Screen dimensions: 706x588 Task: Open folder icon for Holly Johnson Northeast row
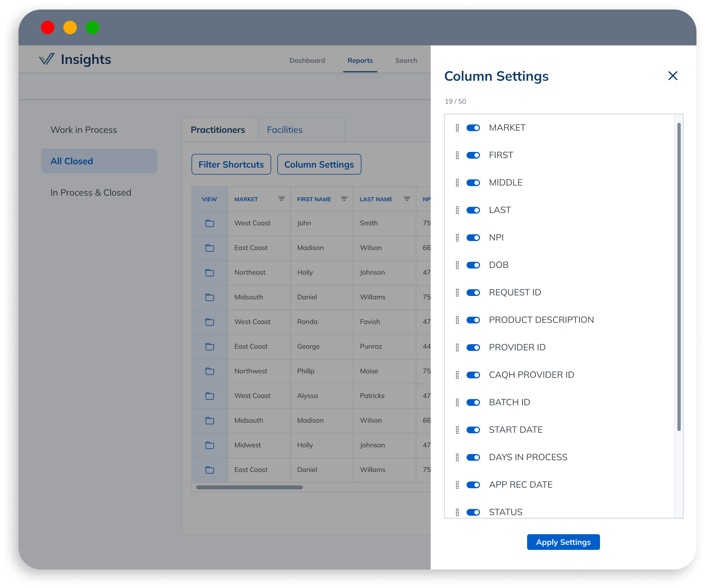(209, 272)
